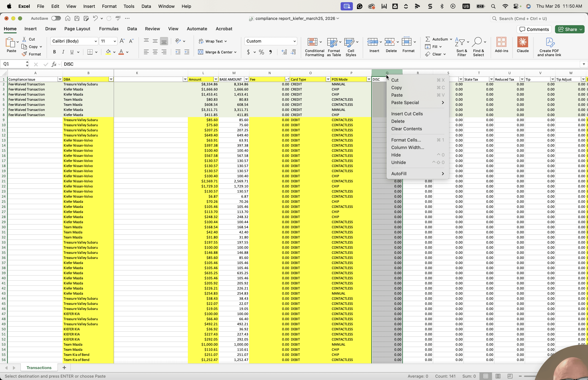The width and height of the screenshot is (588, 380).
Task: Click the Spotlight search icon in menu bar
Action: tap(493, 6)
